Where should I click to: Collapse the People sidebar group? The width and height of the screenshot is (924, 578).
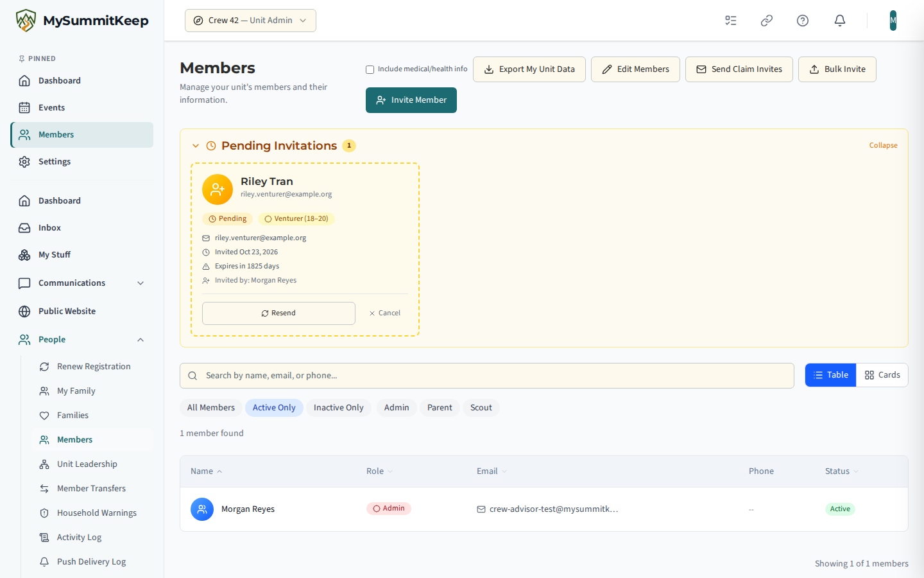pos(82,340)
